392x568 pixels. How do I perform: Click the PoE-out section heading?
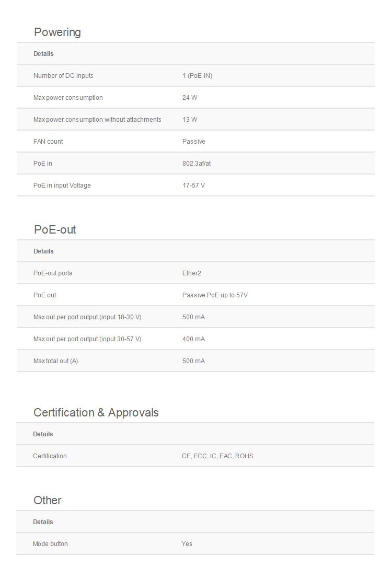(x=55, y=230)
